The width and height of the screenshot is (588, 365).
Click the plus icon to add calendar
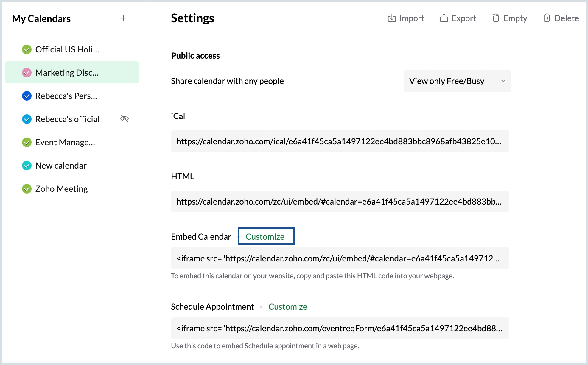point(123,18)
